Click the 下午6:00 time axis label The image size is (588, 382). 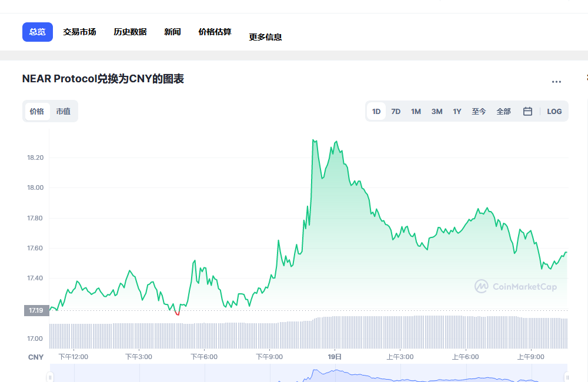[x=204, y=357]
